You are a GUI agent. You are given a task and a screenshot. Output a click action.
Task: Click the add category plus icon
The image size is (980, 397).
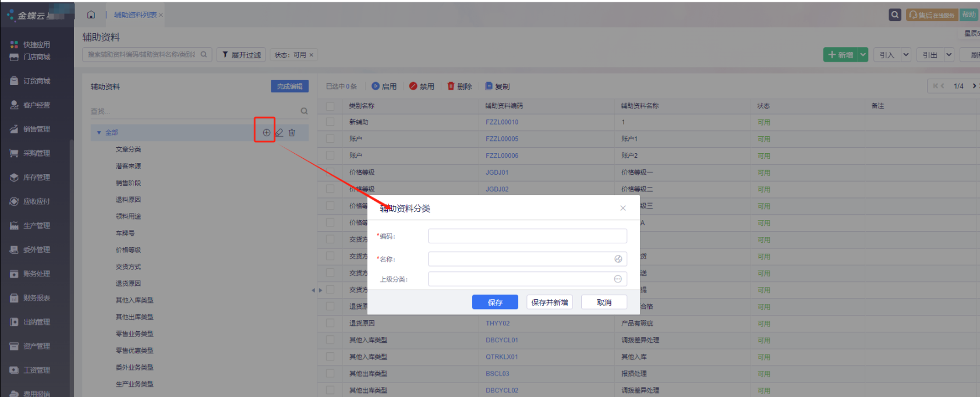click(x=266, y=133)
